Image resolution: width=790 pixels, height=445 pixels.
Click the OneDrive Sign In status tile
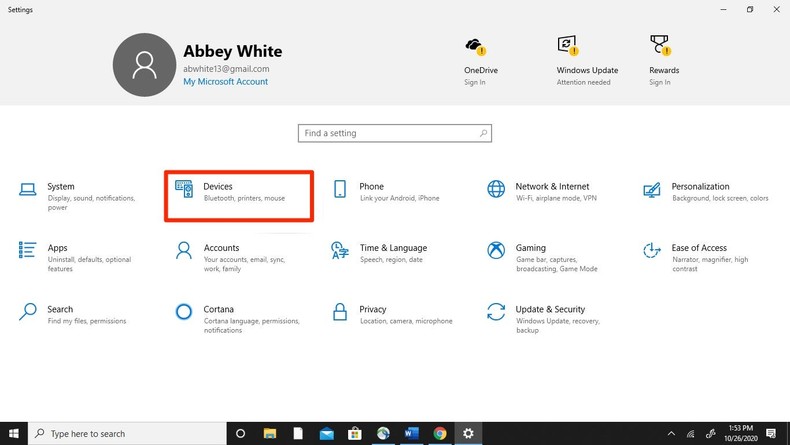click(x=475, y=60)
